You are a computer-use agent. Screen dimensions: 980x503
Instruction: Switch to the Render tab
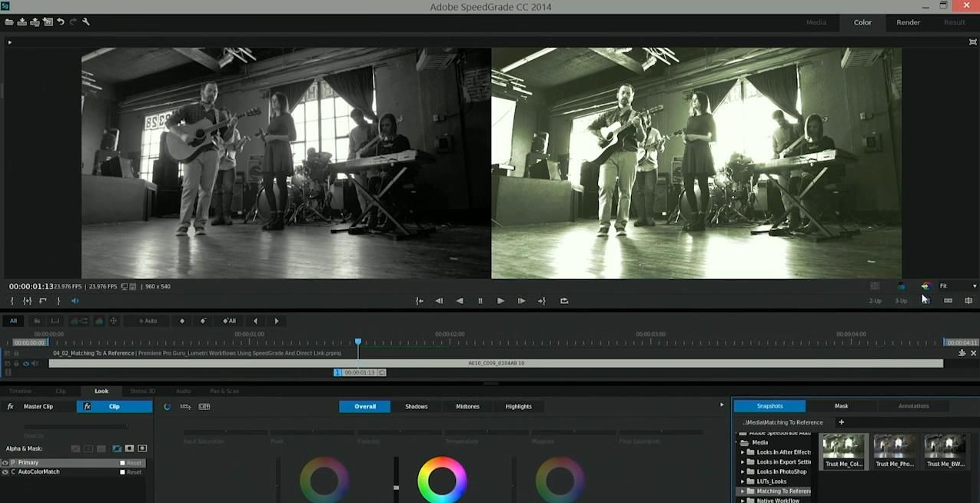pyautogui.click(x=908, y=22)
